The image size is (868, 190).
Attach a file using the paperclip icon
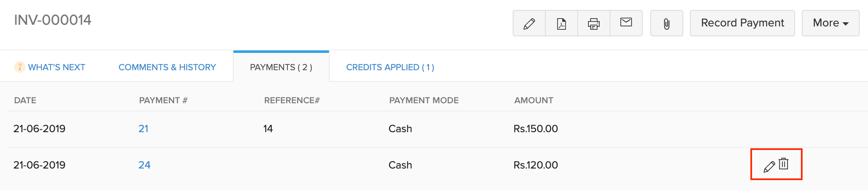tap(666, 24)
